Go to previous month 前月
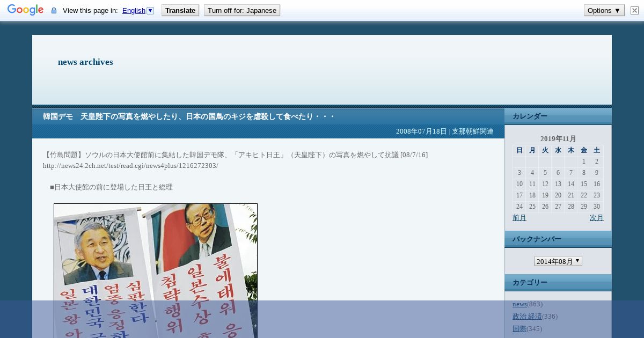644x338 pixels. 519,218
